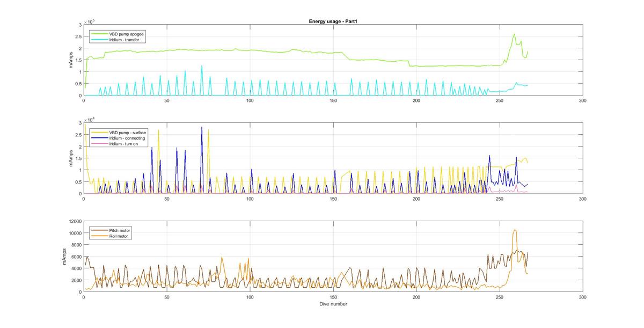Click the chart title 'Energy usage - Part1'
Image resolution: width=644 pixels, height=328 pixels.
(x=333, y=21)
